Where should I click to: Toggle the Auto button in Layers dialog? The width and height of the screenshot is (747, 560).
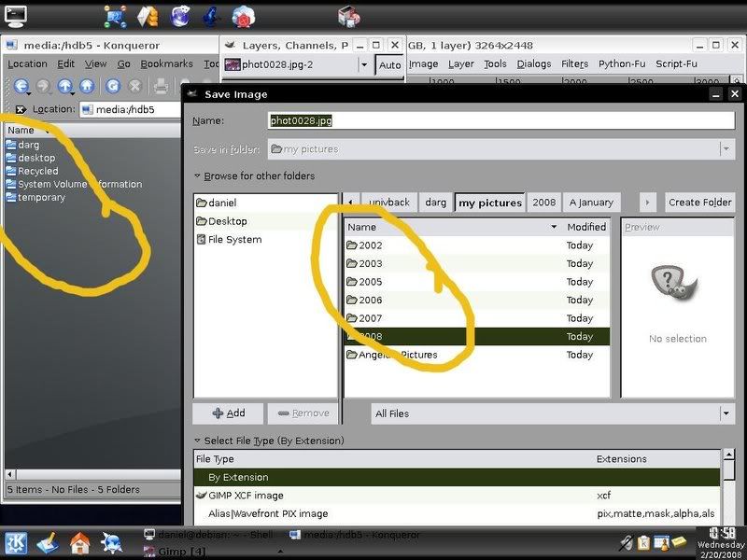[x=389, y=65]
